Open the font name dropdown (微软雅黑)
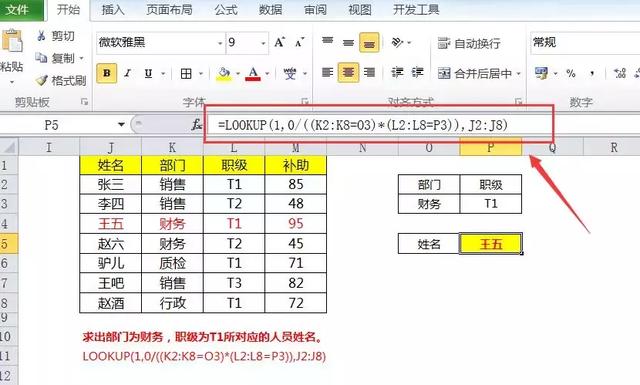Viewport: 640px width, 385px height. [220, 43]
